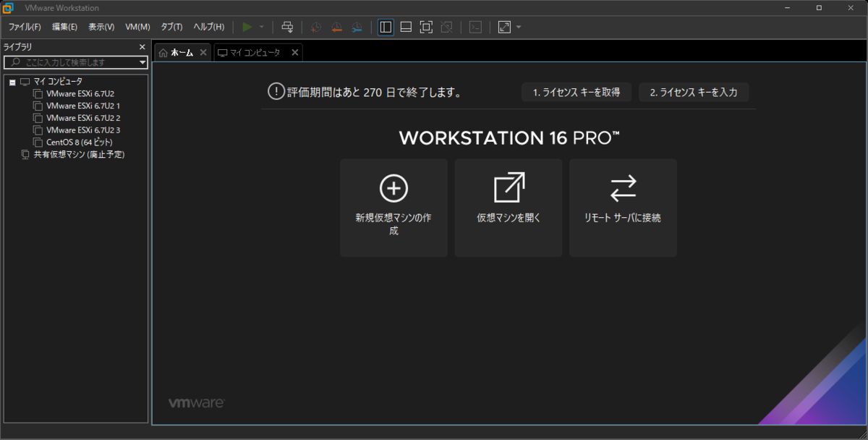Image resolution: width=868 pixels, height=440 pixels.
Task: Open the power options dropdown arrow
Action: (262, 27)
